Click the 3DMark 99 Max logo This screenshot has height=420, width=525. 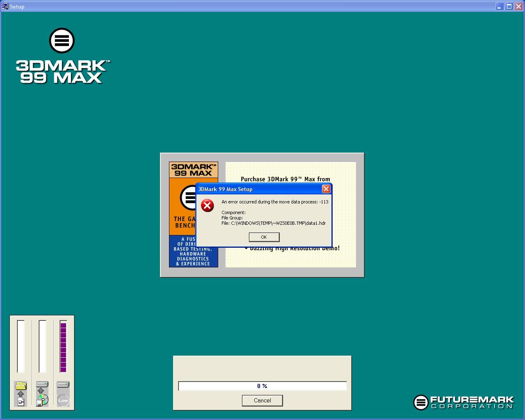click(63, 56)
